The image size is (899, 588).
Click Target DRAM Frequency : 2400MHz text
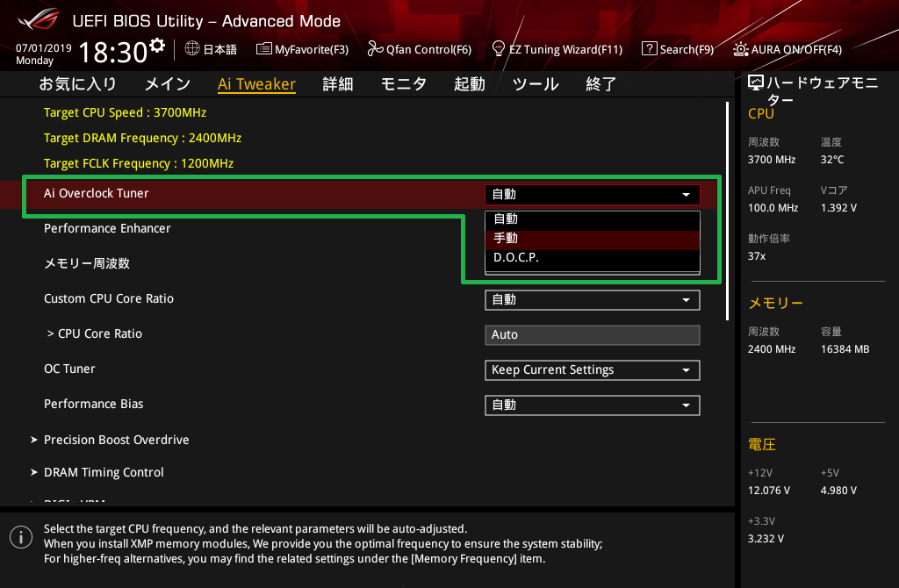(x=142, y=138)
